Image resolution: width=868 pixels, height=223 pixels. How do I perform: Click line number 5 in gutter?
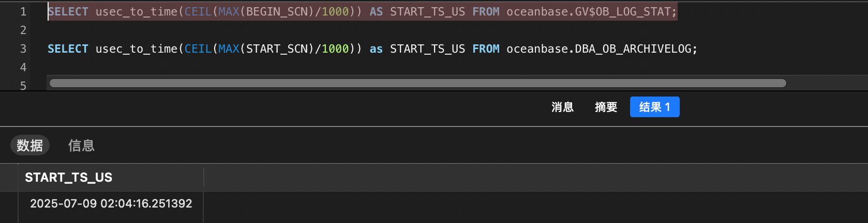click(23, 86)
